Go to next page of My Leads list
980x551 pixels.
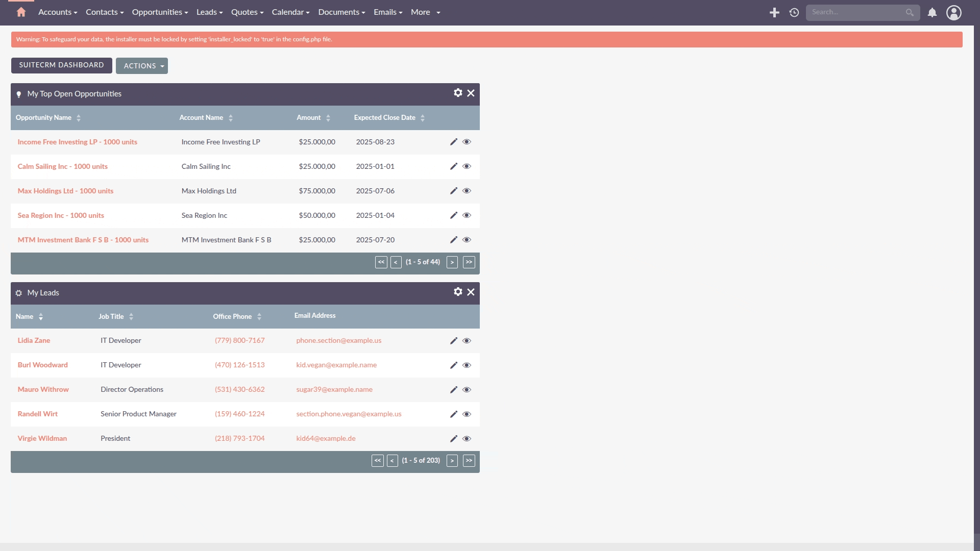pos(452,460)
